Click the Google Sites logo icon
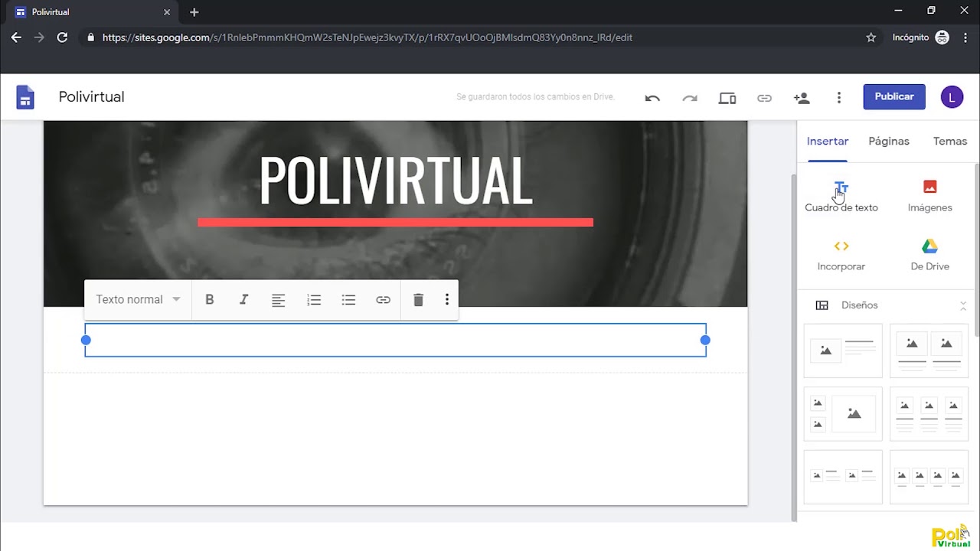980x551 pixels. 25,97
